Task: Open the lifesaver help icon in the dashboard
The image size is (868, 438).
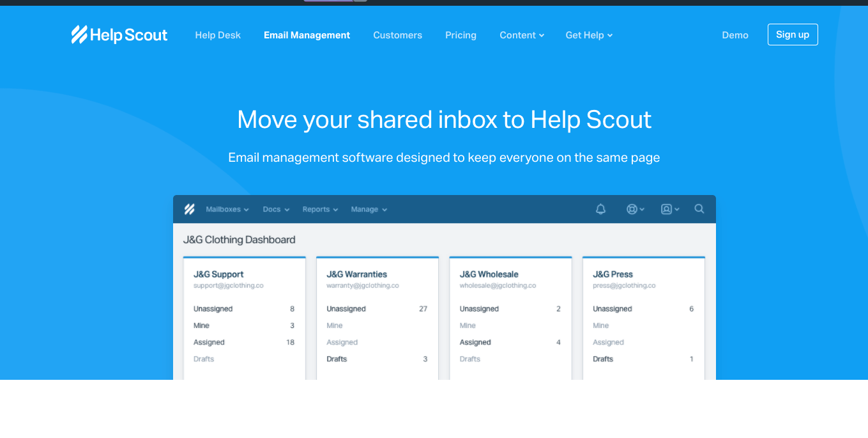Action: click(635, 209)
